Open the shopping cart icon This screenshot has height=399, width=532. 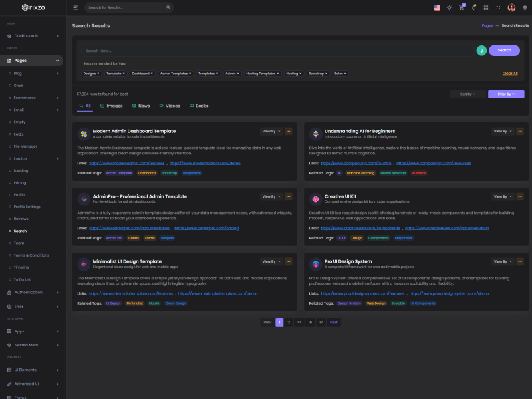(462, 7)
